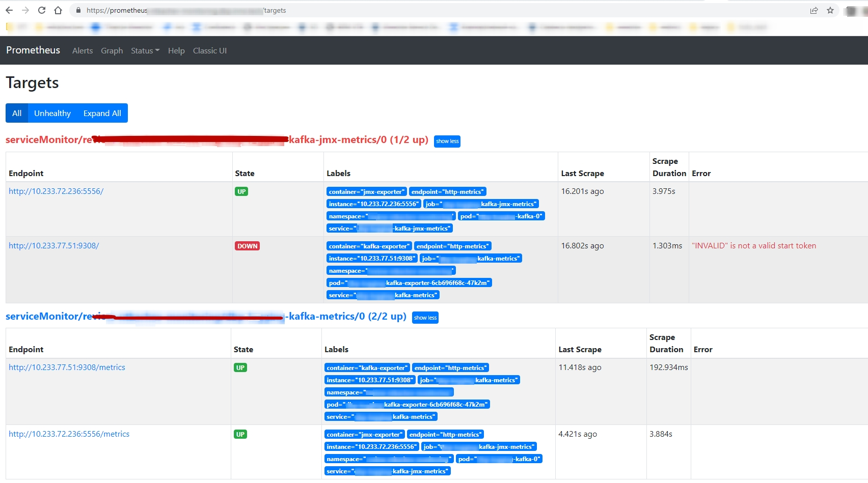This screenshot has width=868, height=483.
Task: View site info via the padlock icon
Action: coord(78,10)
